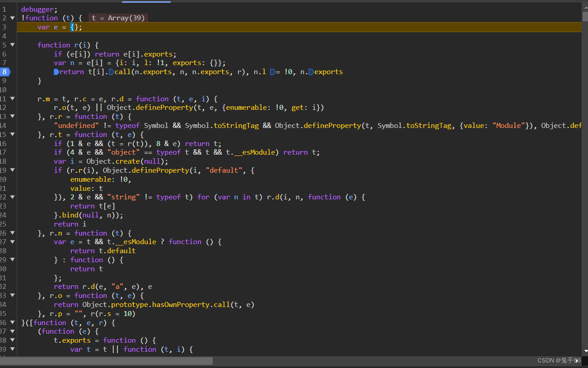The image size is (588, 368).
Task: Toggle inline breakpoint before final 'exports' on line 8
Action: click(311, 71)
